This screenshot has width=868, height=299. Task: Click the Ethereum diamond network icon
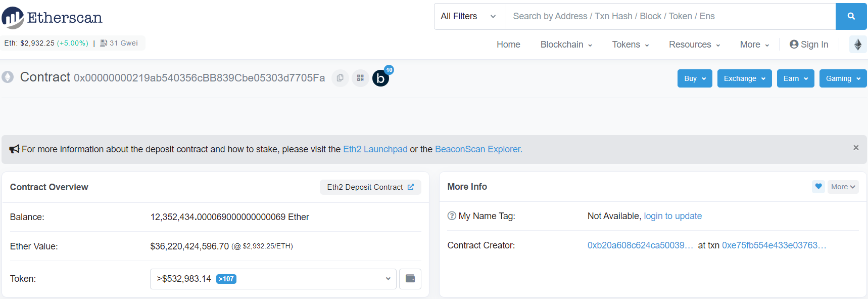click(x=858, y=45)
